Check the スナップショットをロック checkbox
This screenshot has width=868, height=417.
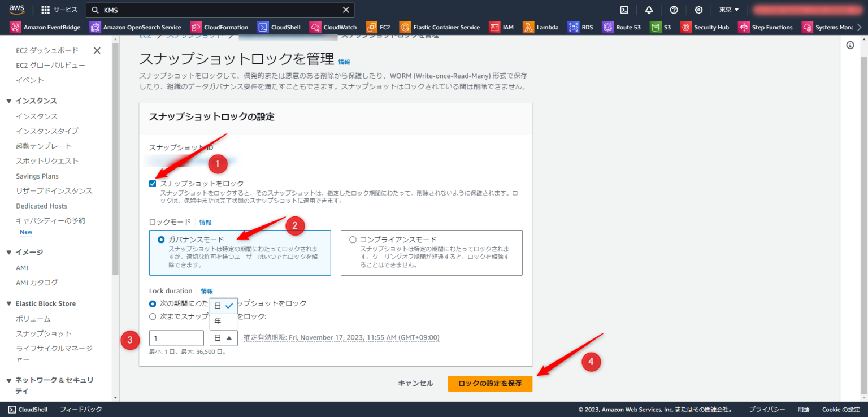153,183
